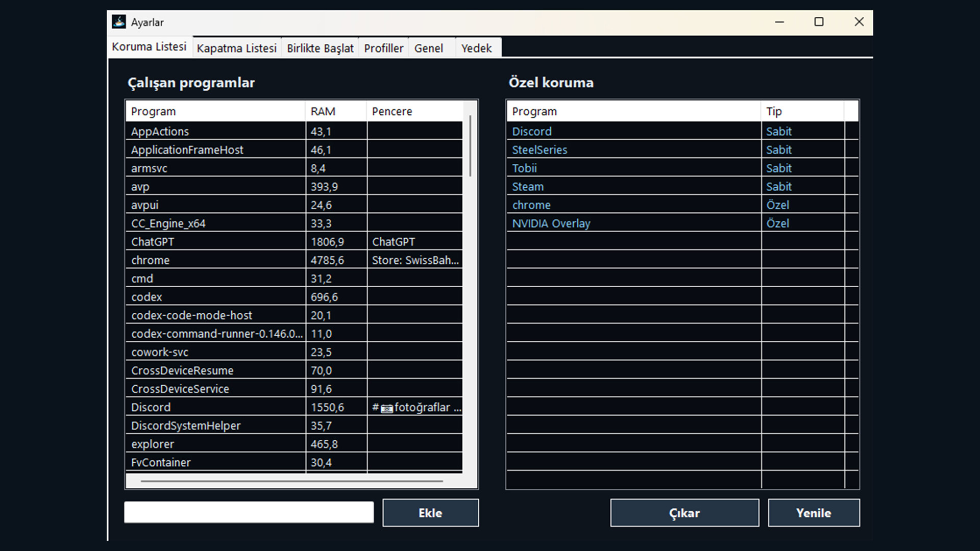980x551 pixels.
Task: Click the Store: SwissBah... window title cell
Action: click(415, 260)
